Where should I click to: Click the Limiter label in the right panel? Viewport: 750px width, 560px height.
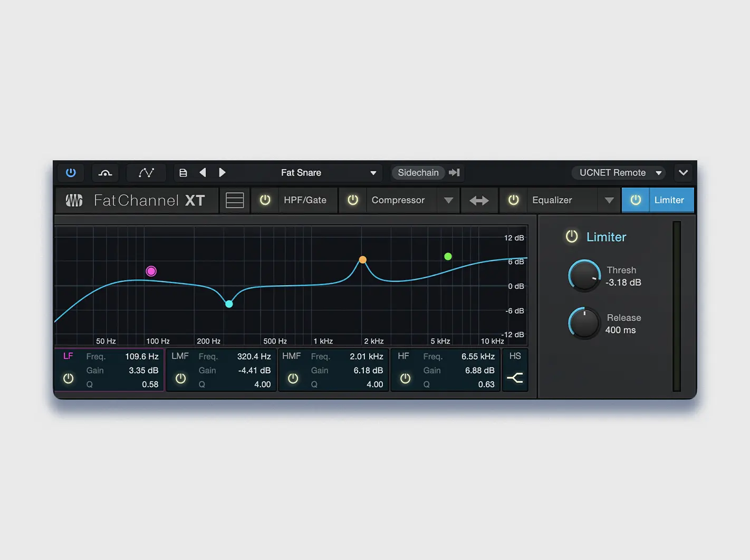coord(606,237)
